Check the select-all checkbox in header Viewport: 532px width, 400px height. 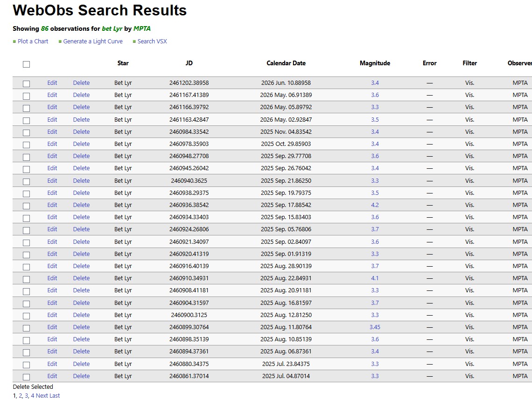26,64
